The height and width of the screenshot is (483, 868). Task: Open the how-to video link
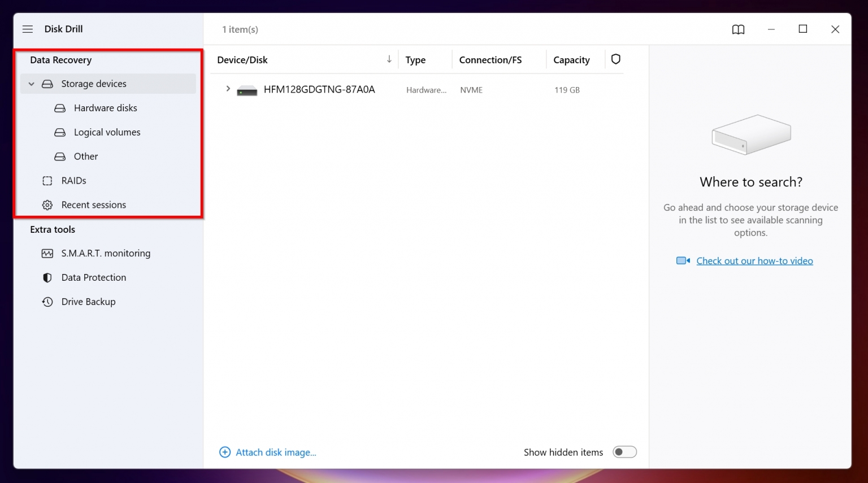755,260
